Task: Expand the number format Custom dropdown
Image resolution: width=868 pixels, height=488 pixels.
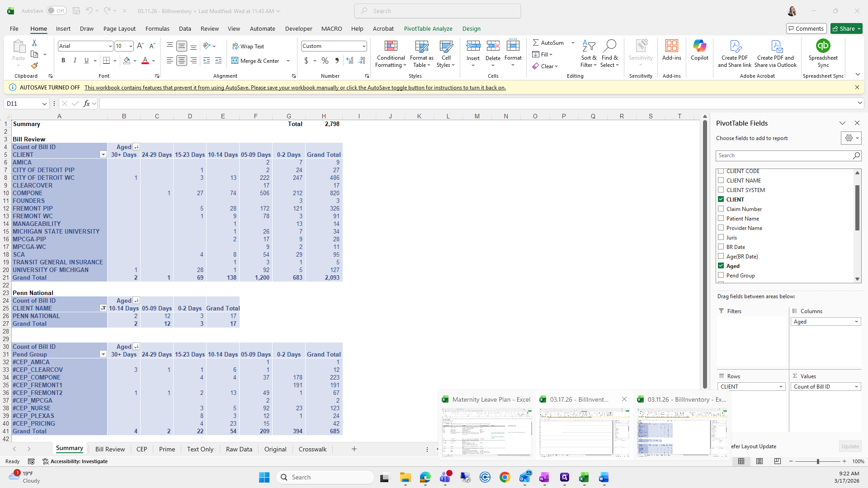Action: [x=364, y=46]
